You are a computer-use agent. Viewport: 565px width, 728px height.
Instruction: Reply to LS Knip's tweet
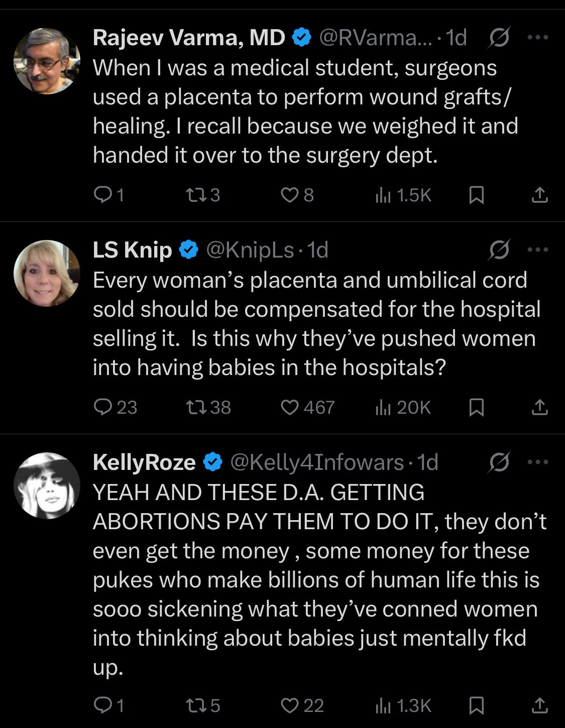tap(103, 407)
